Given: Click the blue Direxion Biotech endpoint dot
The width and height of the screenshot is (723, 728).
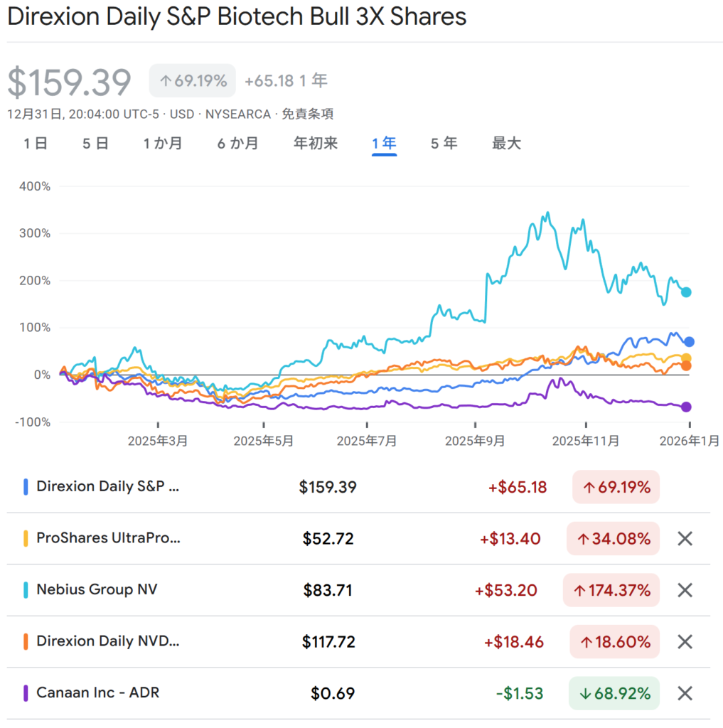Looking at the screenshot, I should [x=689, y=342].
